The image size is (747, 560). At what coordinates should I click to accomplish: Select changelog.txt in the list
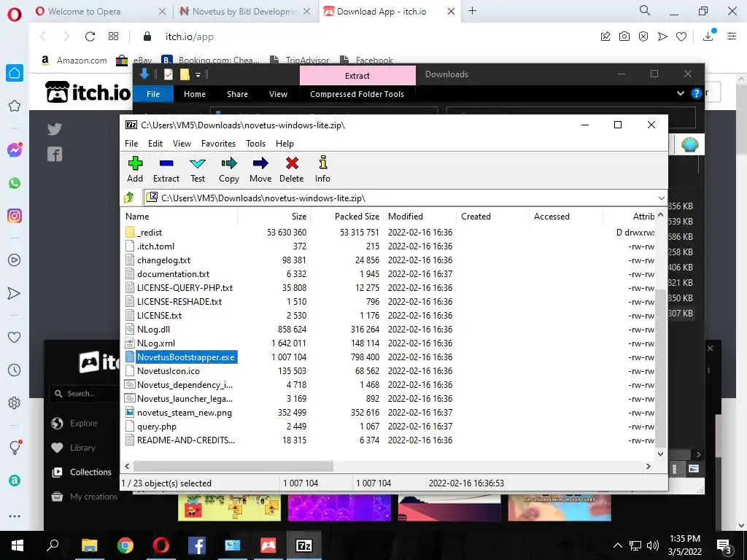(164, 260)
